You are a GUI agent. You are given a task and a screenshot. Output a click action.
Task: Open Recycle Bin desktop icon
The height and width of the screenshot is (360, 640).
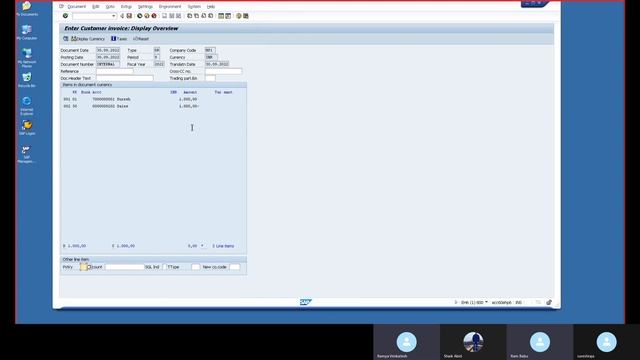point(27,80)
